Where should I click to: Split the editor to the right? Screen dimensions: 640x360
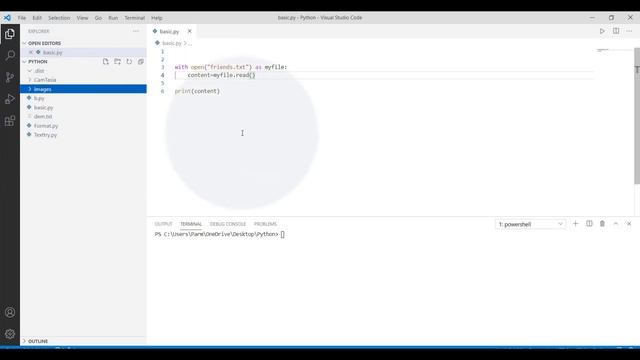616,31
